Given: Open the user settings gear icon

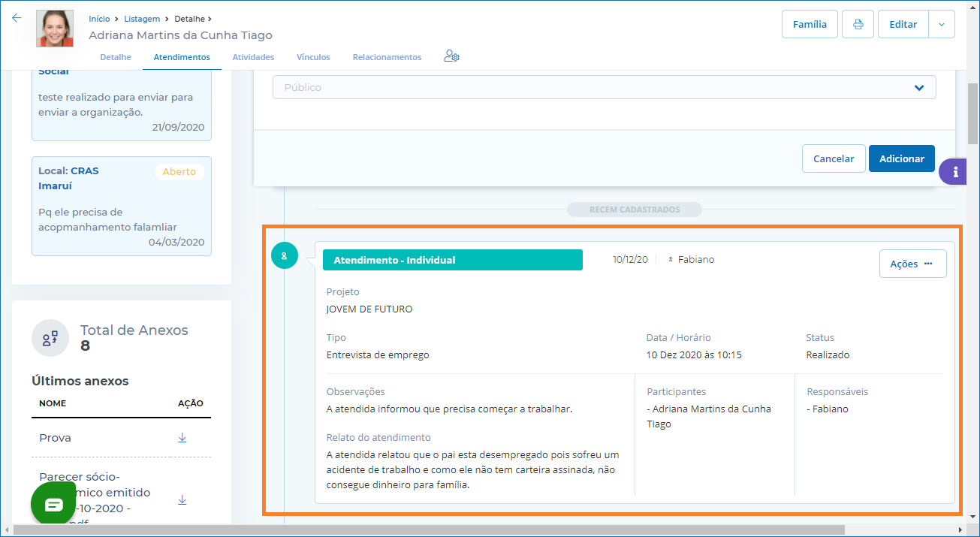Looking at the screenshot, I should 451,56.
